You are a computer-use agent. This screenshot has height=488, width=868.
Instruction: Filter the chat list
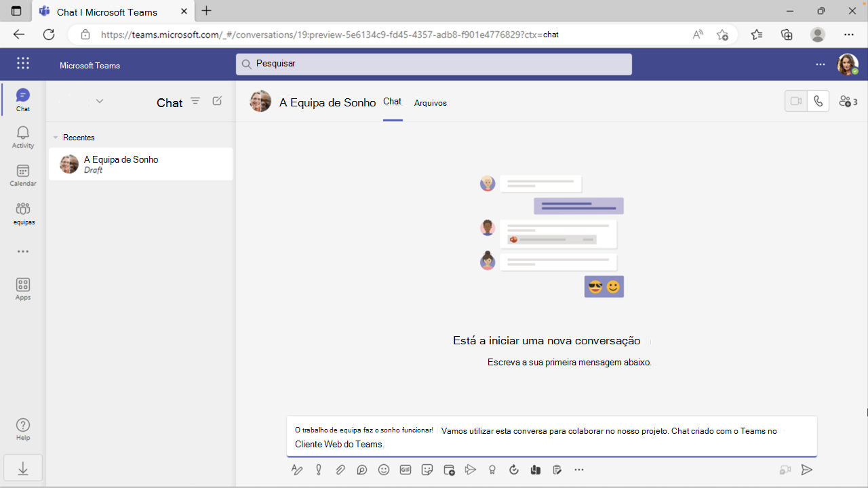(x=195, y=101)
